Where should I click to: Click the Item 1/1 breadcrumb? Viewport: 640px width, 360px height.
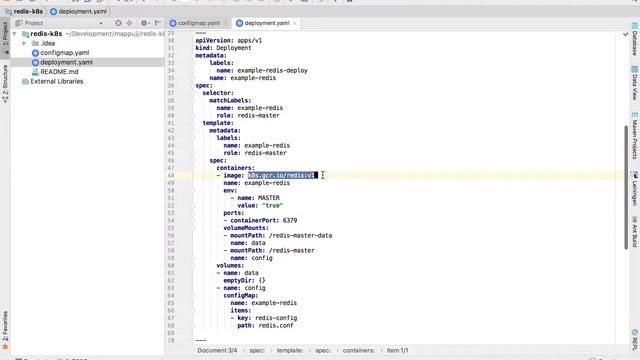coord(397,351)
